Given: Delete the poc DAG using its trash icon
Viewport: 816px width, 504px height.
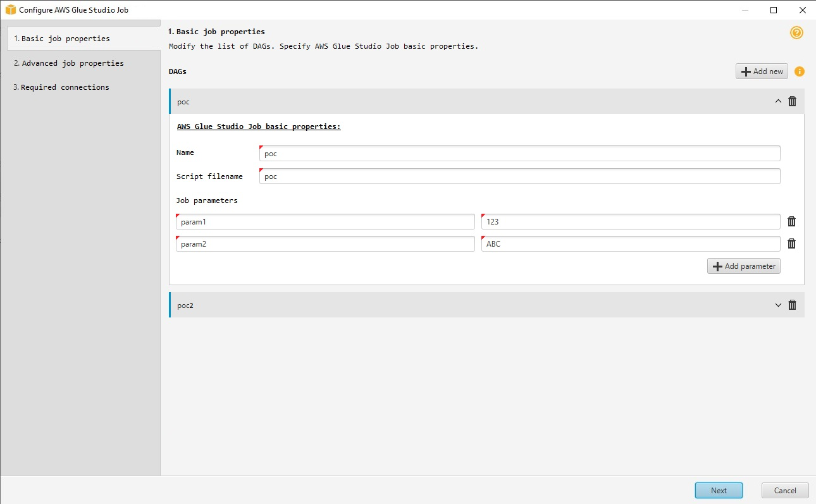Looking at the screenshot, I should pyautogui.click(x=792, y=101).
